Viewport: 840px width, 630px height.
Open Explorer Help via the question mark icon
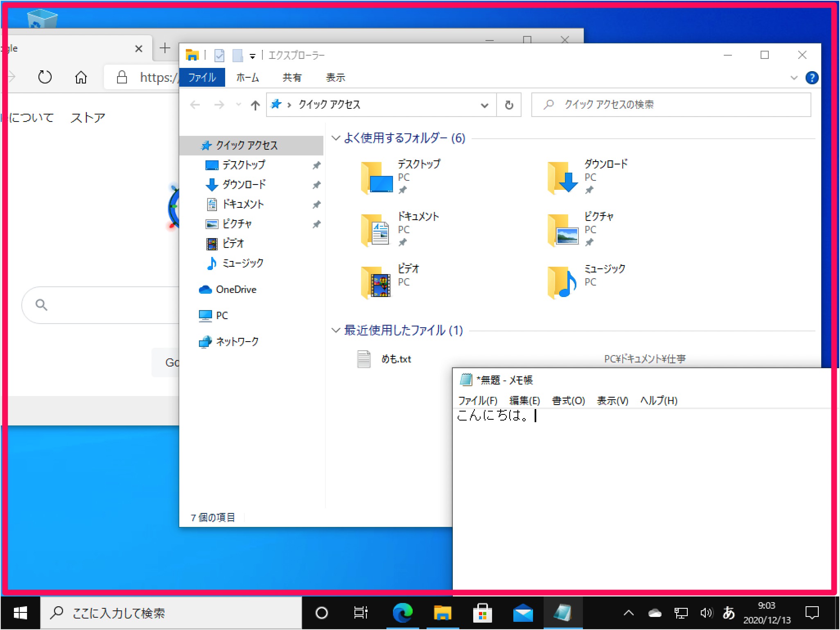coord(812,77)
